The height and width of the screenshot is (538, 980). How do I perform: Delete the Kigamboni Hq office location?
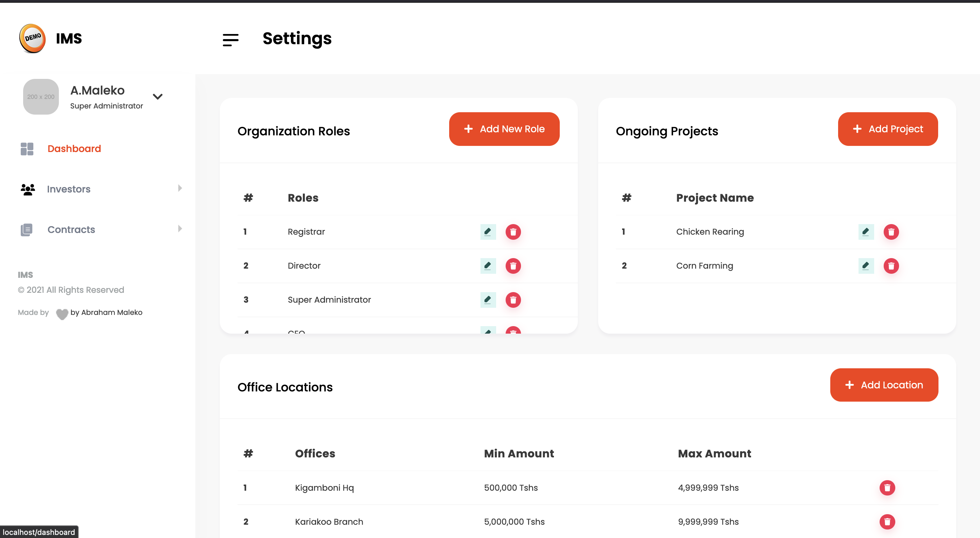point(887,487)
